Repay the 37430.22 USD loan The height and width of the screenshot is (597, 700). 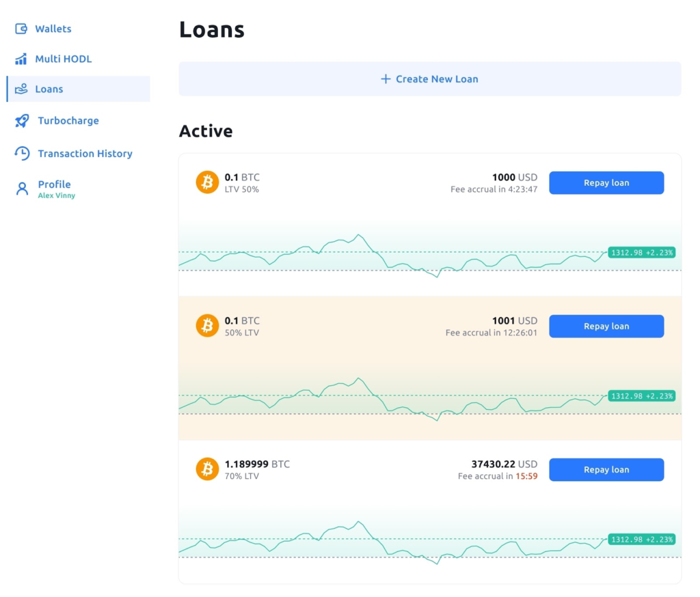click(606, 469)
